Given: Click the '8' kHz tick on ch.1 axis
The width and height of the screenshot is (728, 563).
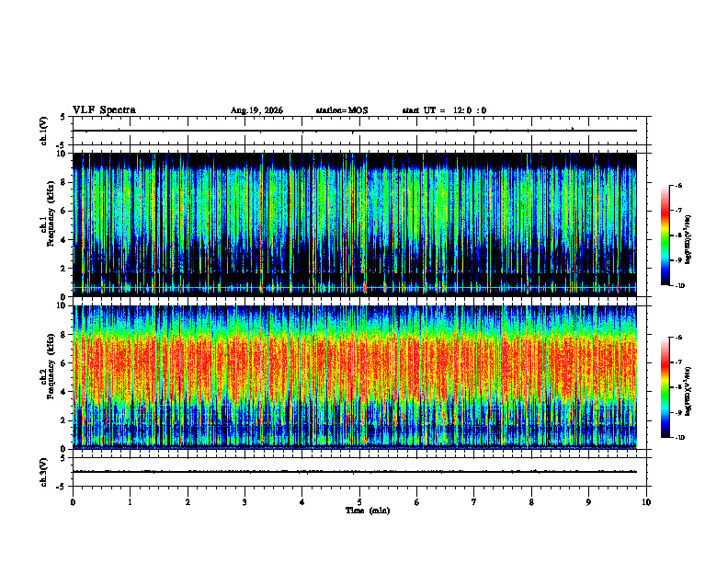Looking at the screenshot, I should (64, 182).
